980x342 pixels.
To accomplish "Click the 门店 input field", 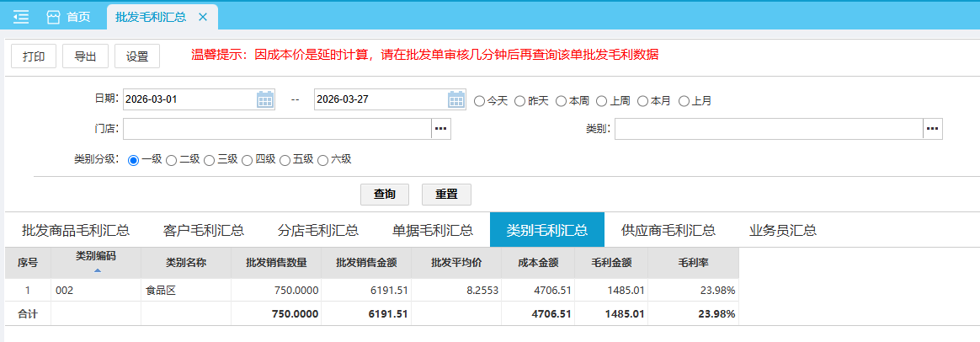I will (x=277, y=129).
